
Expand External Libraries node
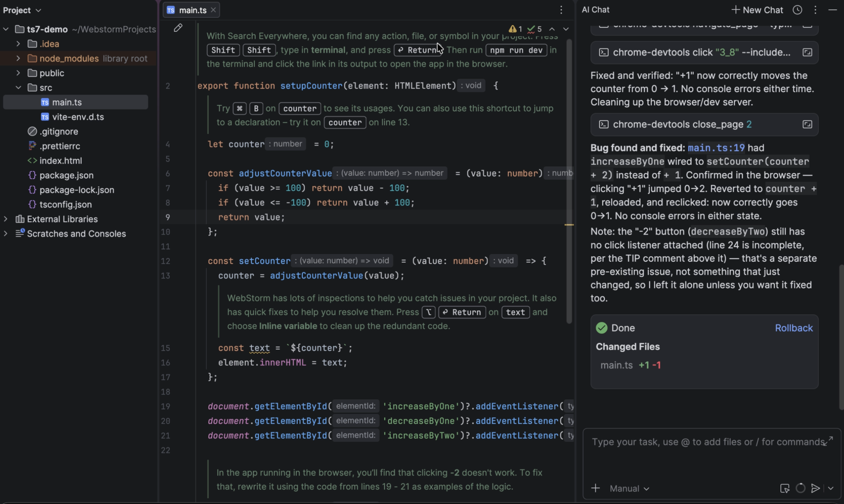(x=6, y=219)
